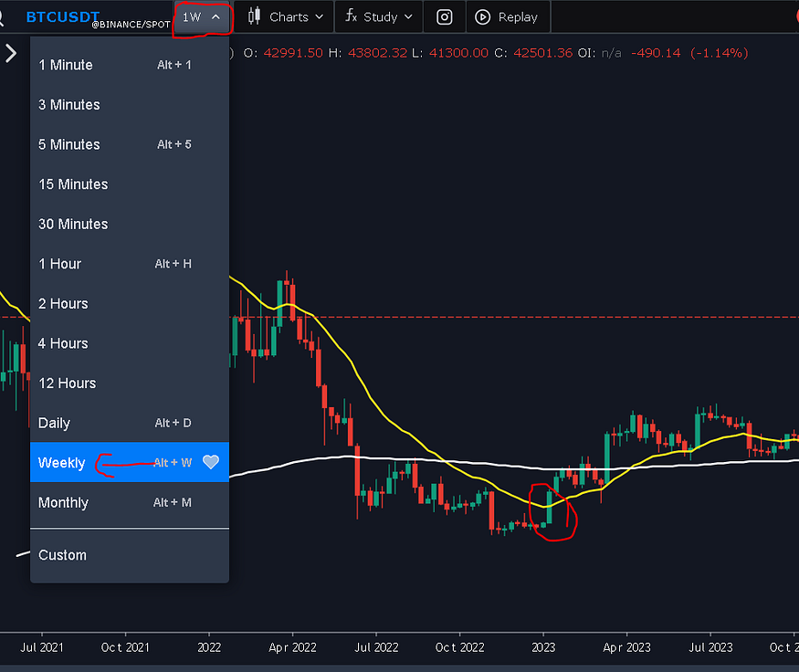Screen dimensions: 799x672
Task: Select the 3 Minutes timeframe
Action: pyautogui.click(x=130, y=105)
